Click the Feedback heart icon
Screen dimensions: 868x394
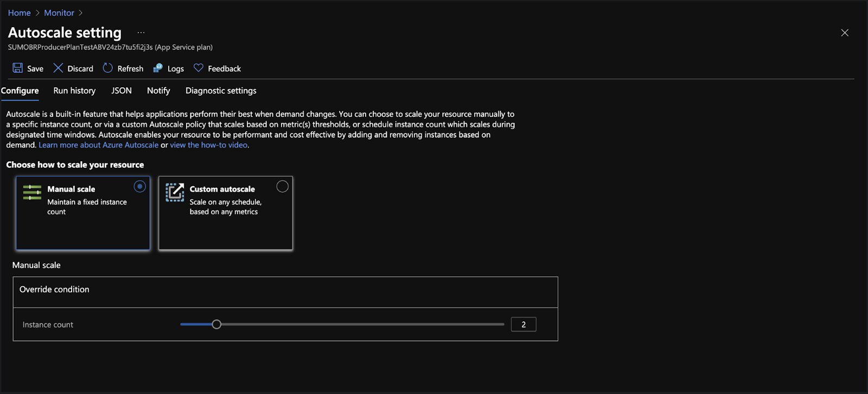199,68
